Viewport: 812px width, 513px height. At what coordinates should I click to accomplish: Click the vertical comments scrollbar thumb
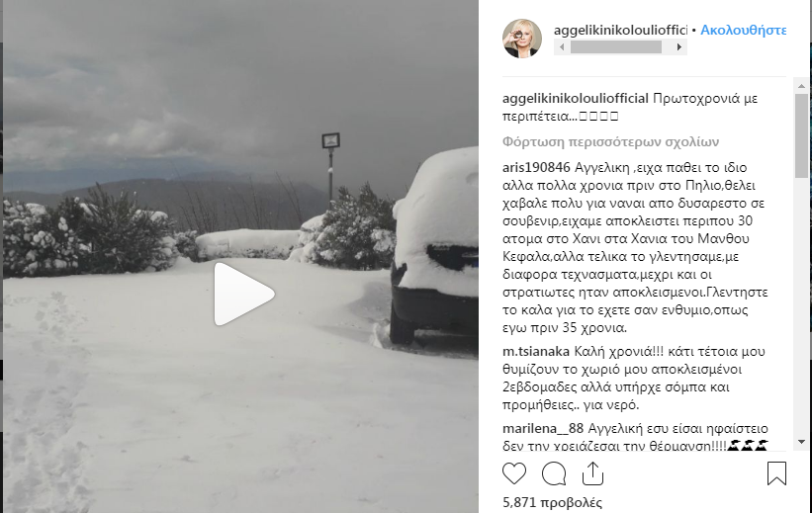[801, 135]
